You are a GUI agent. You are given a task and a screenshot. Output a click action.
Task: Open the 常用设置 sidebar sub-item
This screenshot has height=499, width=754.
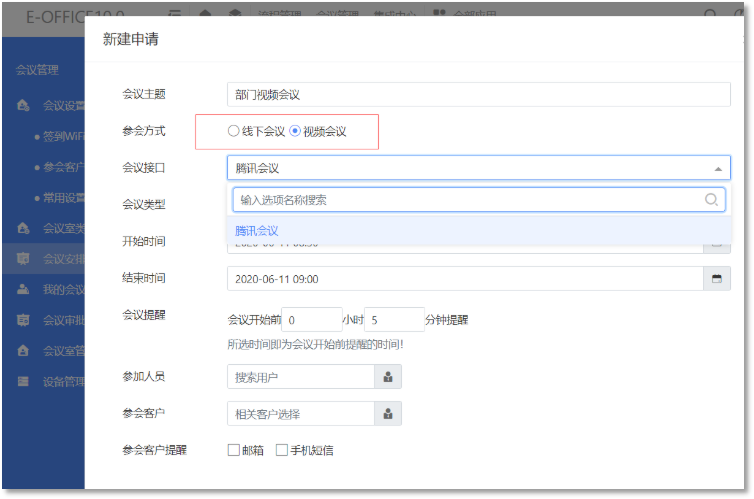(63, 198)
